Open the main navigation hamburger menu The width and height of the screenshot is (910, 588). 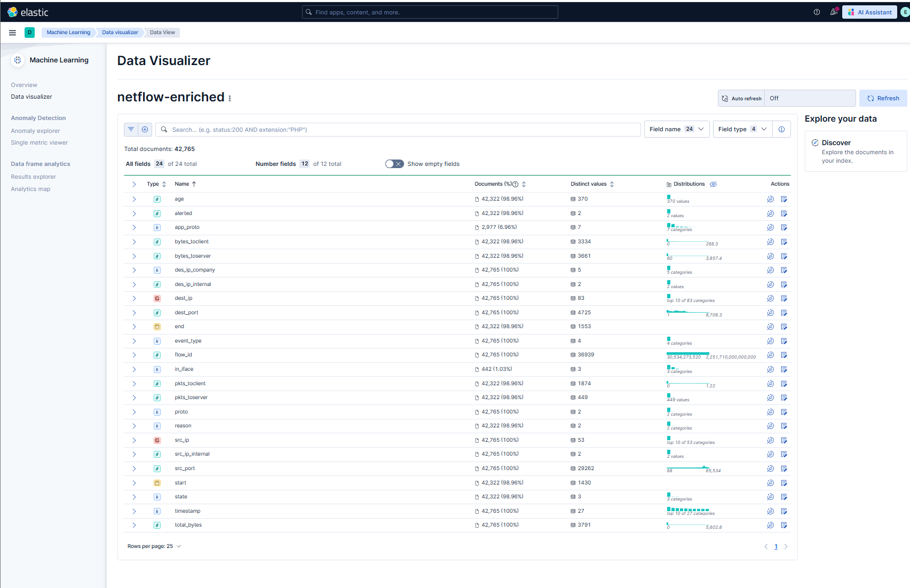tap(12, 33)
